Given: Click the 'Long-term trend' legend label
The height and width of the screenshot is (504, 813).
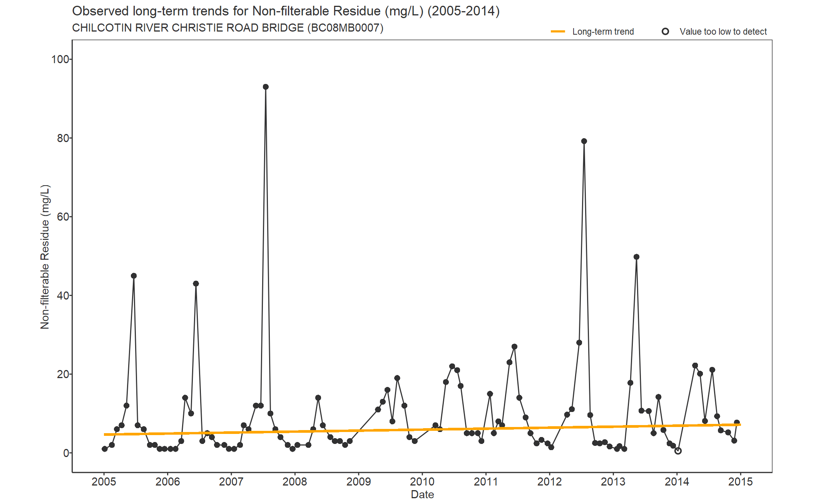Looking at the screenshot, I should (603, 32).
